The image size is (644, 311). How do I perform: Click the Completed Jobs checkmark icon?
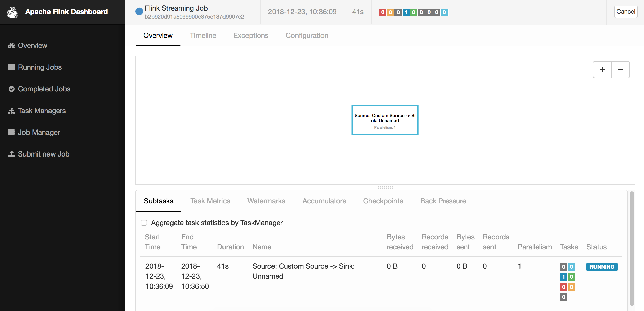tap(11, 89)
